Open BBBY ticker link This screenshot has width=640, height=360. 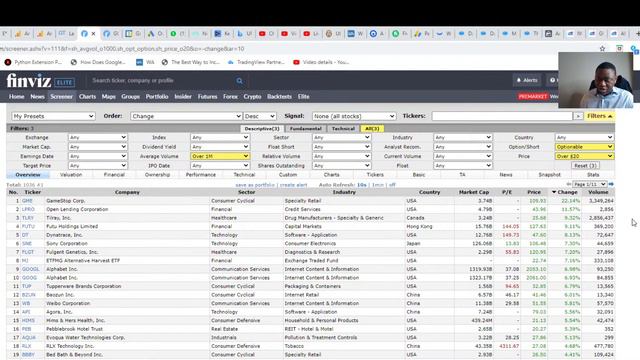click(28, 355)
